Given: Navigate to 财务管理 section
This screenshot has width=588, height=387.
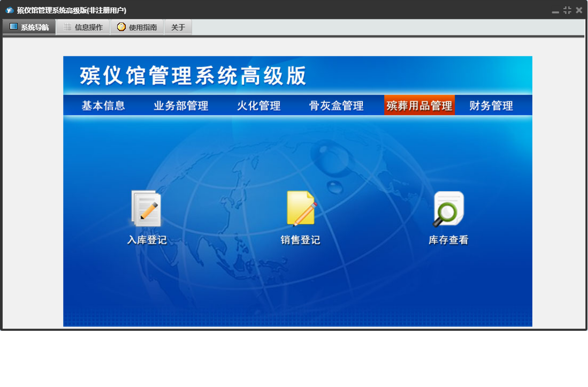Looking at the screenshot, I should (x=491, y=106).
